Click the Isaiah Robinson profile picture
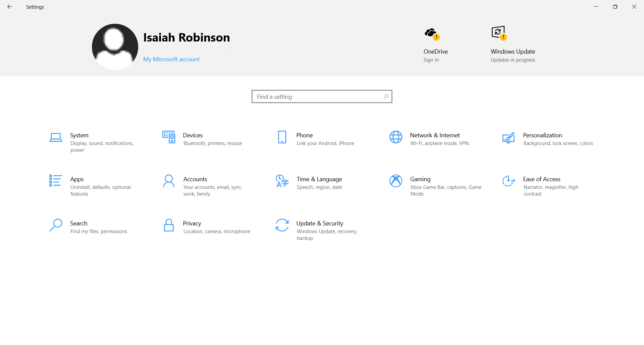 tap(115, 47)
